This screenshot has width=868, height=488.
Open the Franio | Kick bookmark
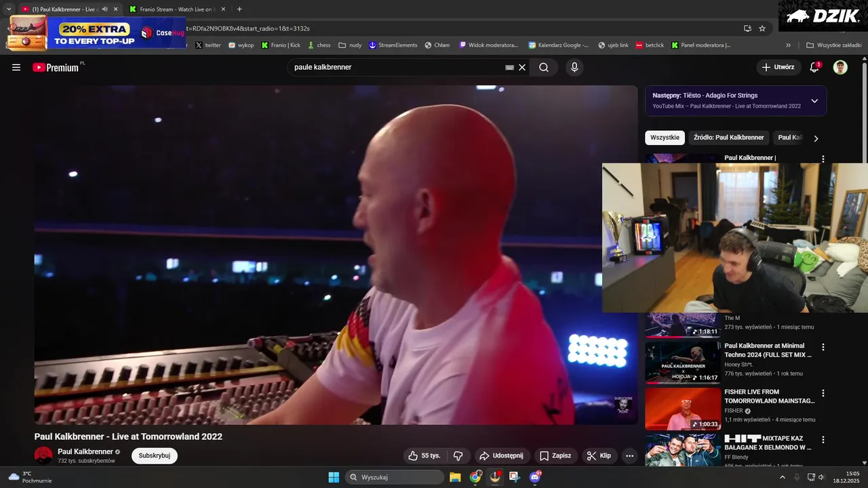[281, 45]
